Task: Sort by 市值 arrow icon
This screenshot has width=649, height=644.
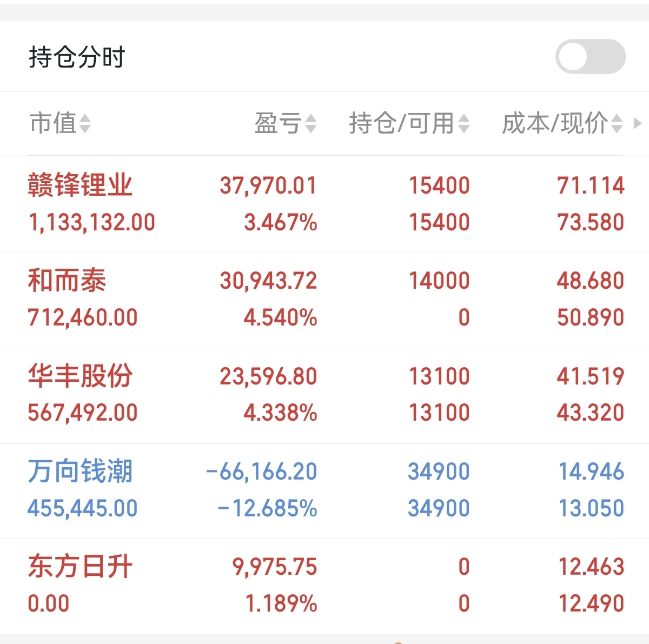Action: coord(85,123)
